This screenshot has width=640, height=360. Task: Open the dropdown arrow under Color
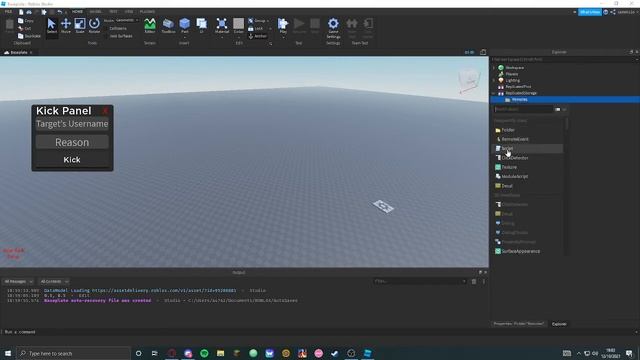pos(239,38)
